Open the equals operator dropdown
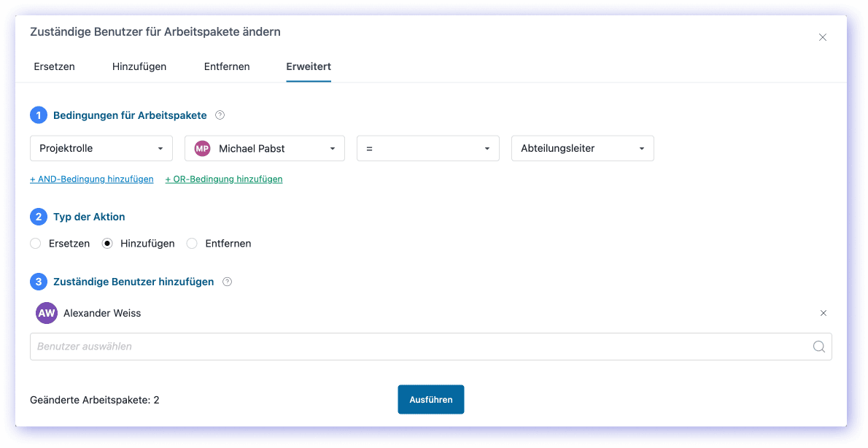Screen dimensions: 868x448 (427, 148)
